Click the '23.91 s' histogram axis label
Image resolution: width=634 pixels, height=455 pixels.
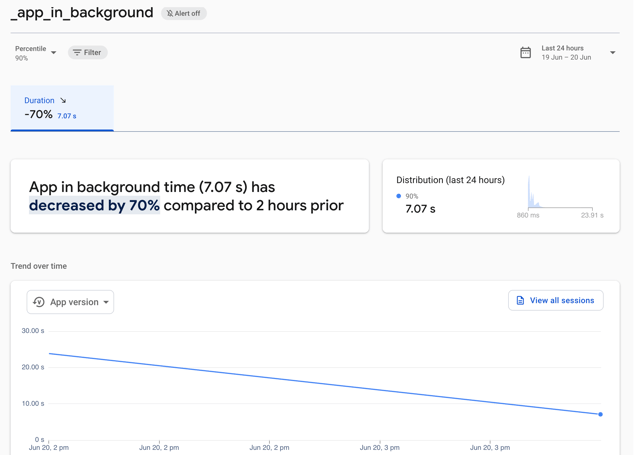tap(592, 215)
